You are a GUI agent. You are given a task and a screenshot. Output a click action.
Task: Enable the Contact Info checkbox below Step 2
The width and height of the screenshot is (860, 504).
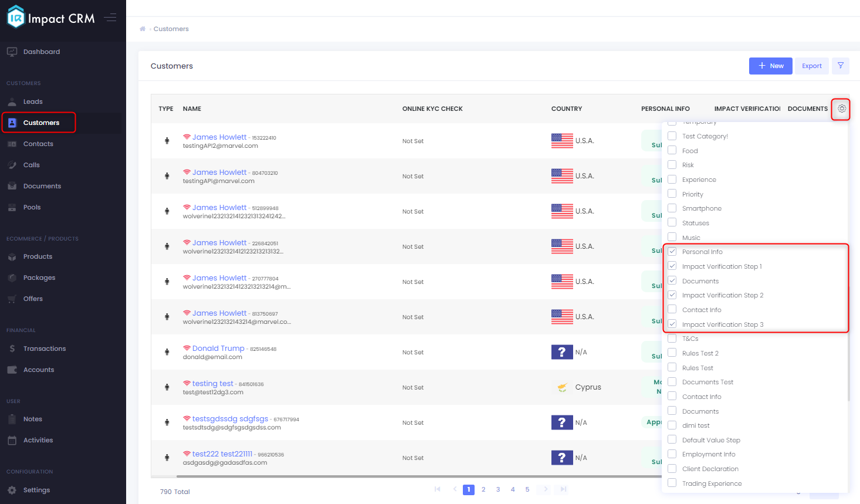click(x=672, y=310)
